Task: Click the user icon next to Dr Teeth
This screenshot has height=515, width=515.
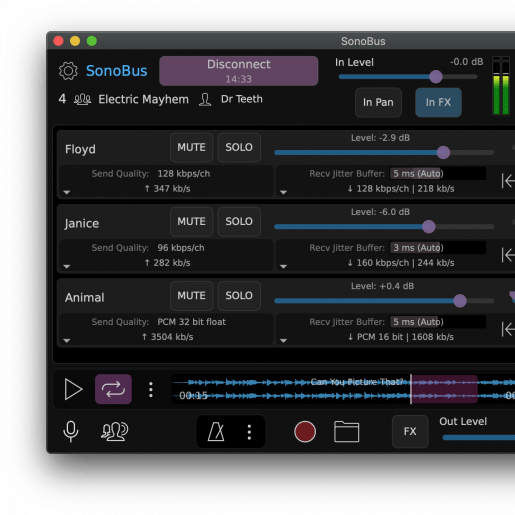Action: 205,99
